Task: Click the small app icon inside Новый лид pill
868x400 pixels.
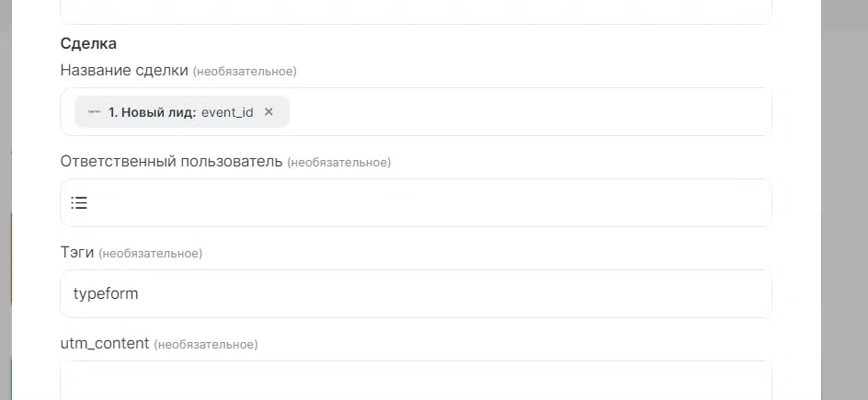Action: (x=94, y=112)
